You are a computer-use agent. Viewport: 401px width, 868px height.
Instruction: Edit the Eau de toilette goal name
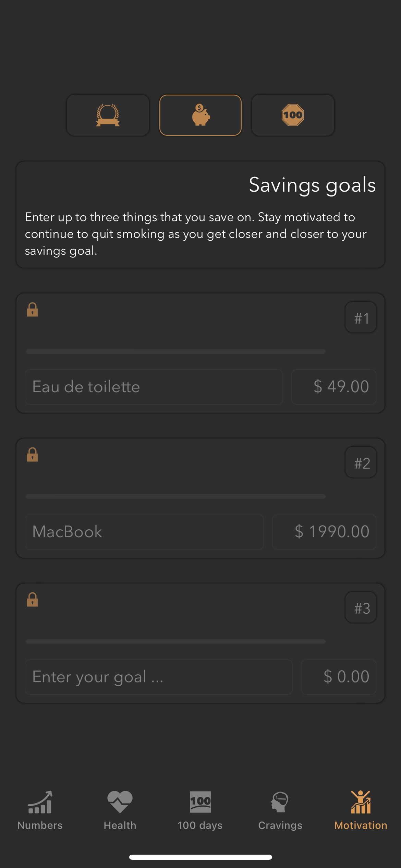pyautogui.click(x=154, y=387)
